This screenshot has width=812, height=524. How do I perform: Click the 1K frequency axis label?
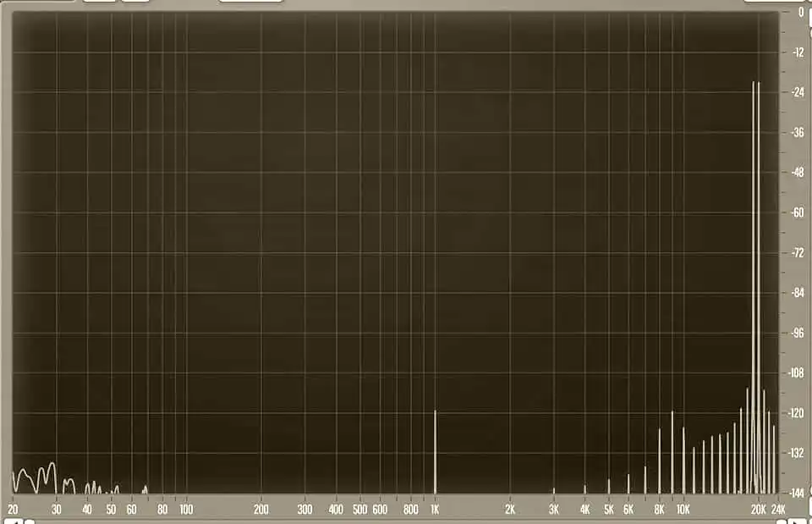coord(436,510)
